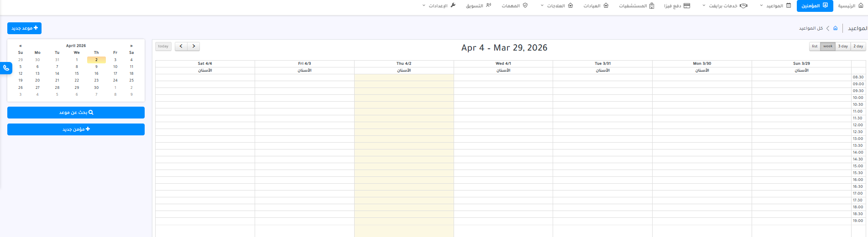This screenshot has height=237, width=868.
Task: Expand the خدمات برايفت dropdown menu
Action: tap(724, 6)
